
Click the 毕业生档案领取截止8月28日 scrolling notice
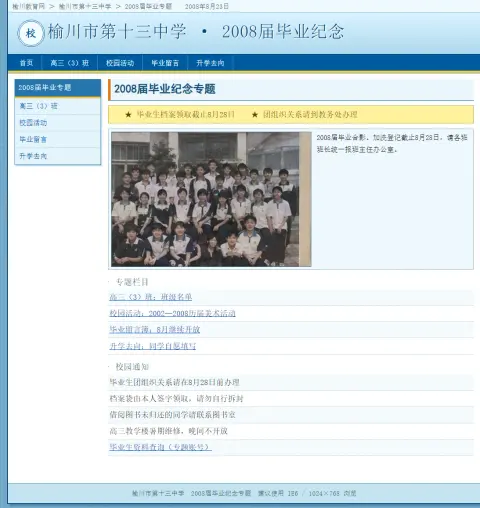(185, 115)
